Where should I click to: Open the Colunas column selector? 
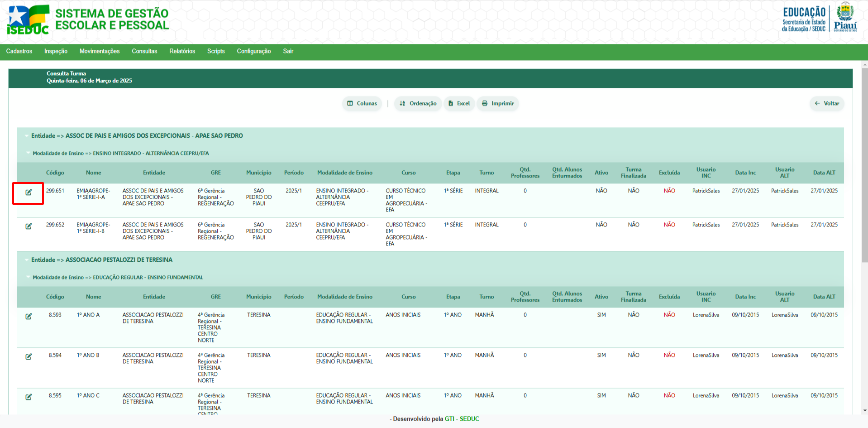[x=362, y=103]
